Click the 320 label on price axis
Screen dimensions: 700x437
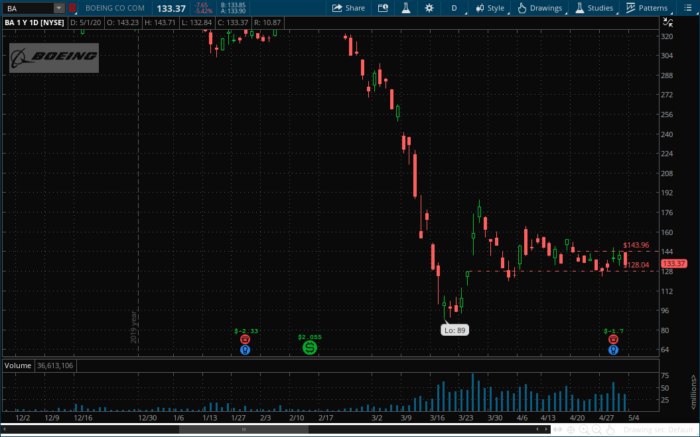[x=667, y=37]
